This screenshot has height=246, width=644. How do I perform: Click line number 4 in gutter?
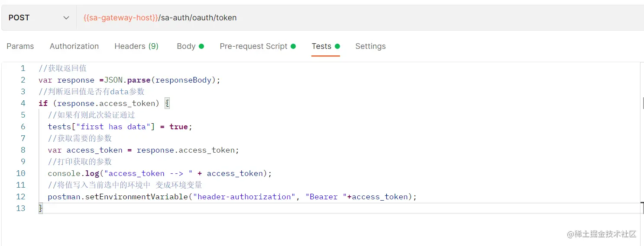click(x=23, y=103)
